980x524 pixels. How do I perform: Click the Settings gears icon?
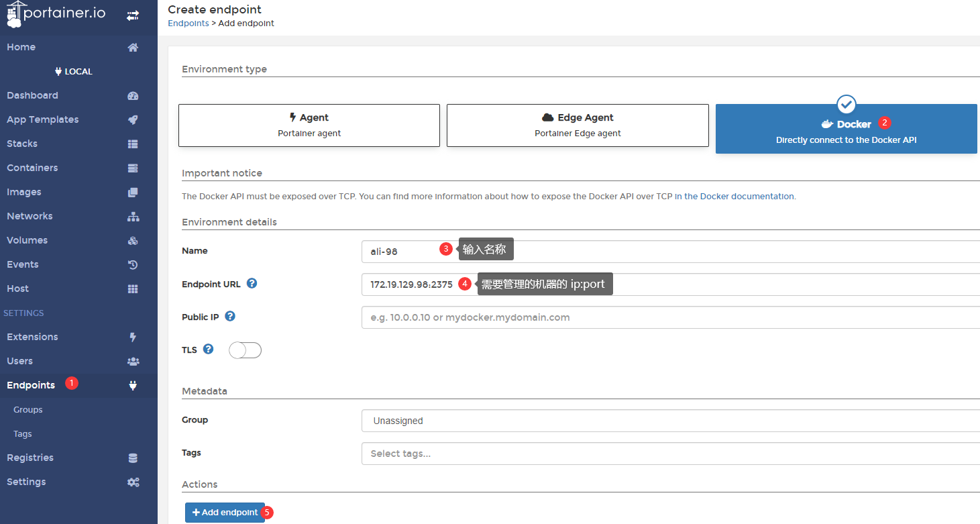pyautogui.click(x=133, y=482)
